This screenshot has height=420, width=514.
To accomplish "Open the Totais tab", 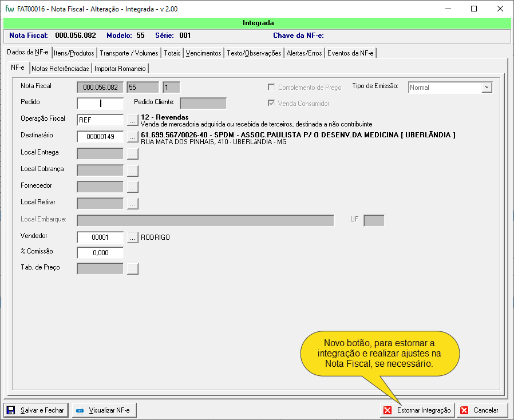I will 172,53.
